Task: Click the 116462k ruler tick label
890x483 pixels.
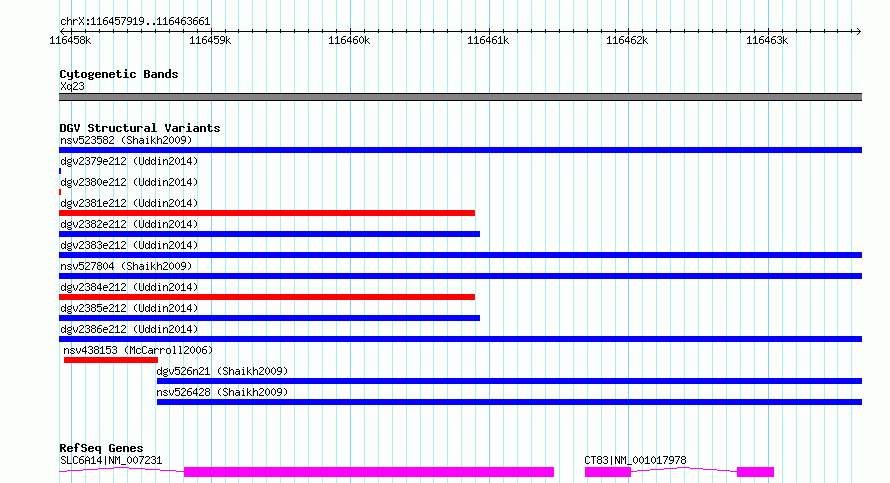Action: (x=627, y=40)
